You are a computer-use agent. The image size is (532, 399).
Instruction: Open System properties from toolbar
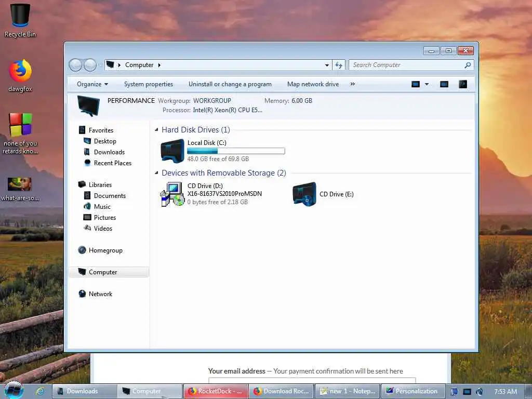click(149, 84)
